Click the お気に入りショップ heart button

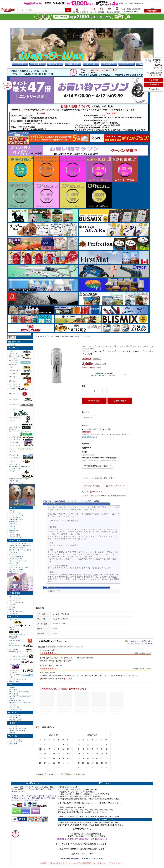[x=116, y=485]
